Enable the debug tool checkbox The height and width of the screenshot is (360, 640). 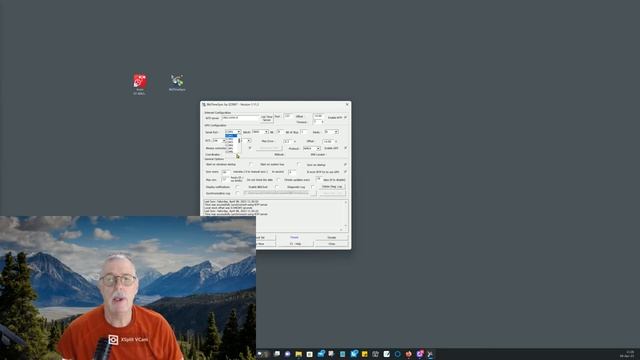click(x=277, y=187)
